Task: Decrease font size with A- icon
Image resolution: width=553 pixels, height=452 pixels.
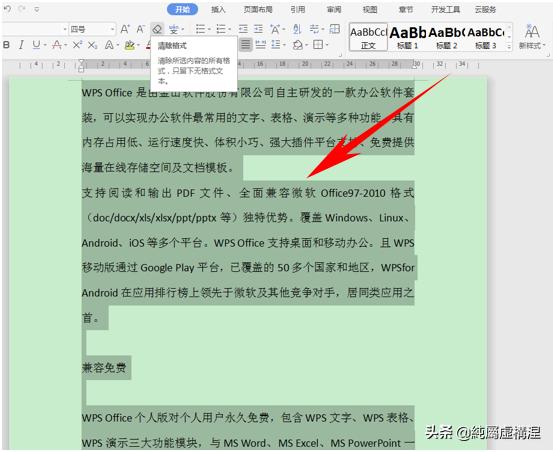Action: pos(140,29)
